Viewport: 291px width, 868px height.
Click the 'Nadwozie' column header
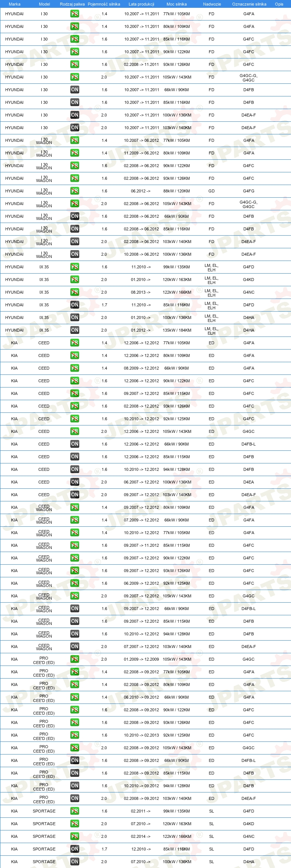coord(212,4)
